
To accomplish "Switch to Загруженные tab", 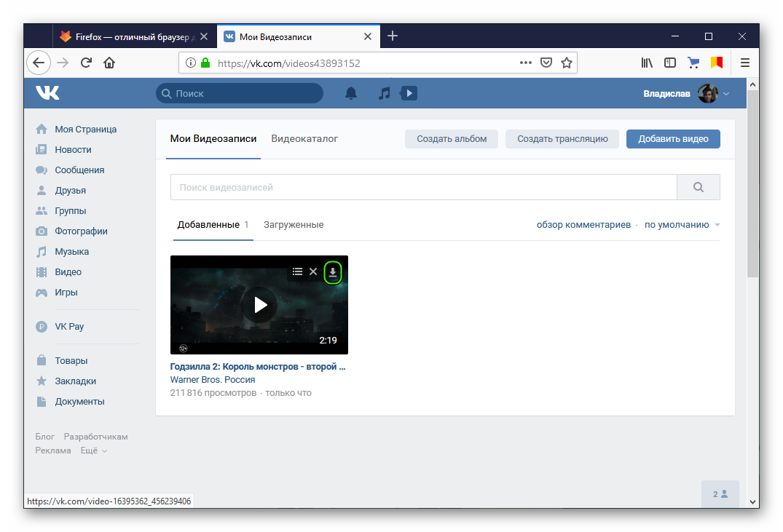I will (294, 225).
